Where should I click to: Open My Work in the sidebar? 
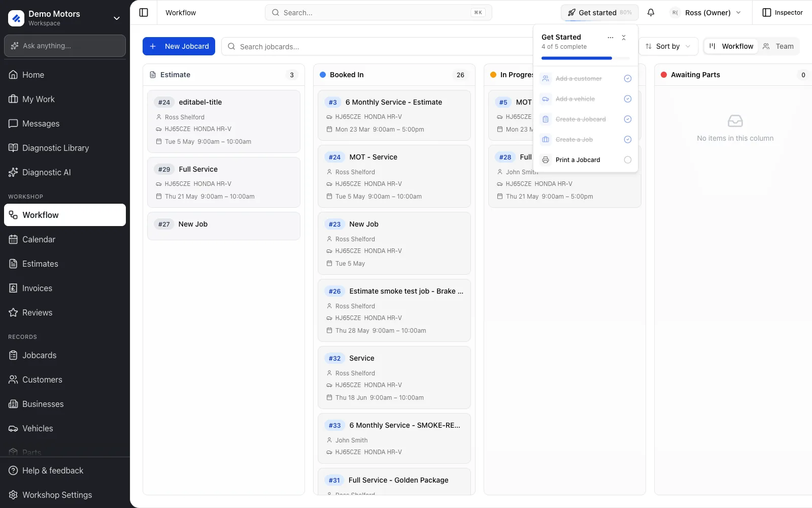(x=65, y=99)
